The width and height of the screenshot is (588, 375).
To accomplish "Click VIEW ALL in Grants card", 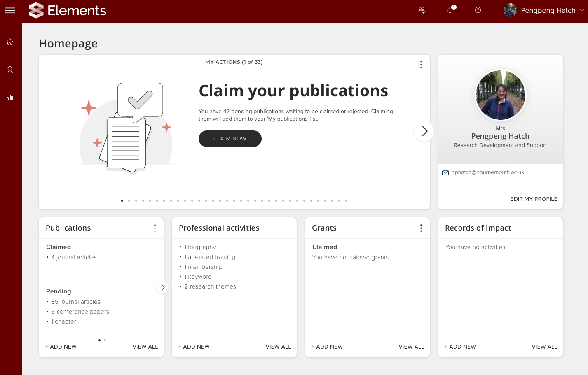I will click(411, 347).
